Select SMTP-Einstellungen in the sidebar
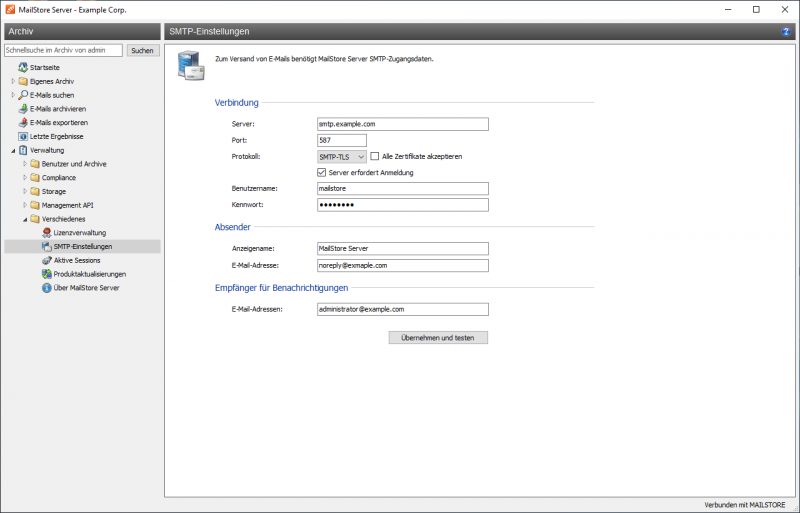The height and width of the screenshot is (513, 800). pos(82,246)
